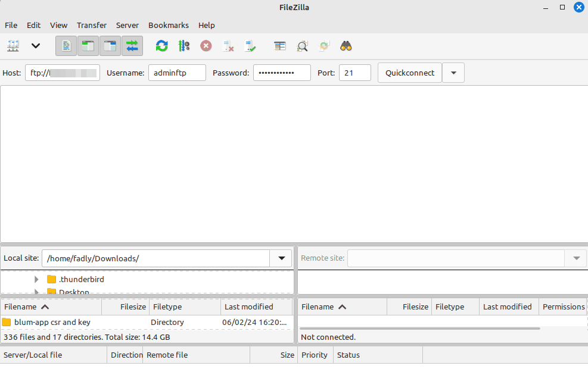Image resolution: width=588 pixels, height=369 pixels.
Task: Open the Local site path dropdown
Action: [281, 258]
